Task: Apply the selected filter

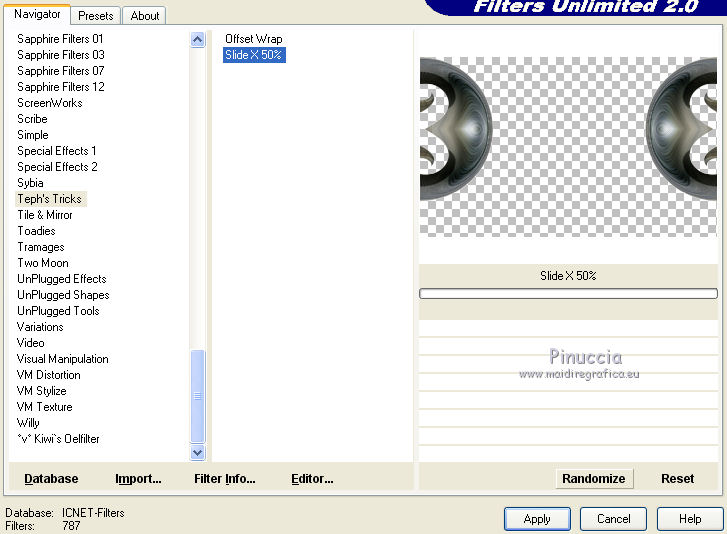Action: coord(537,519)
